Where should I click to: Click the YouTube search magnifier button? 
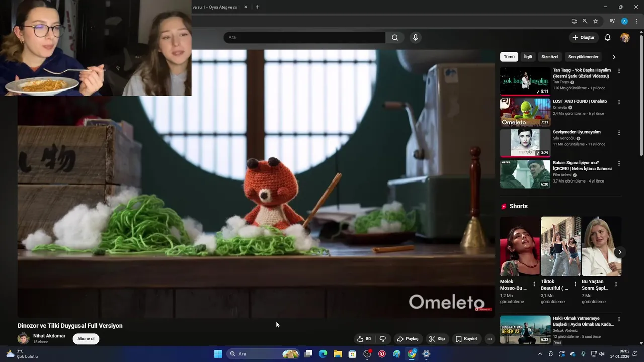(395, 37)
